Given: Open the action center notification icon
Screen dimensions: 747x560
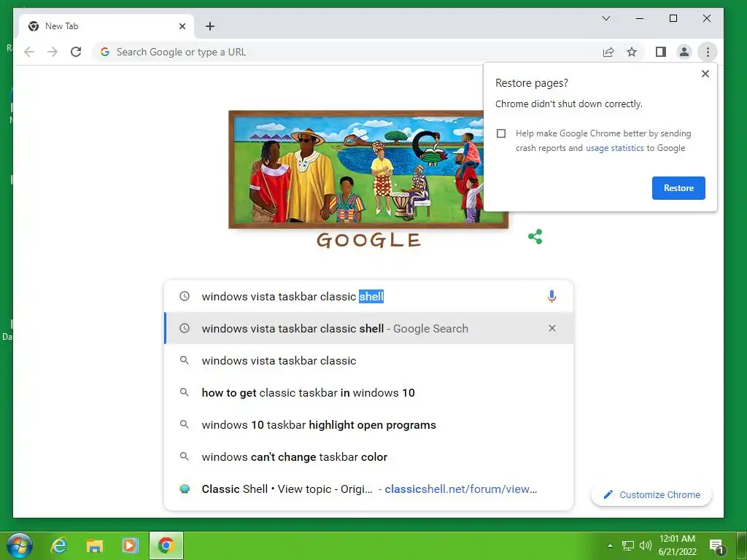Looking at the screenshot, I should point(717,545).
